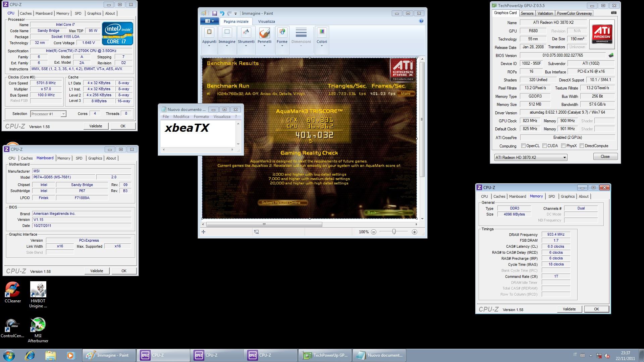Open the Validation tab in GPU-Z
Viewport: 644px width, 362px height.
(545, 13)
